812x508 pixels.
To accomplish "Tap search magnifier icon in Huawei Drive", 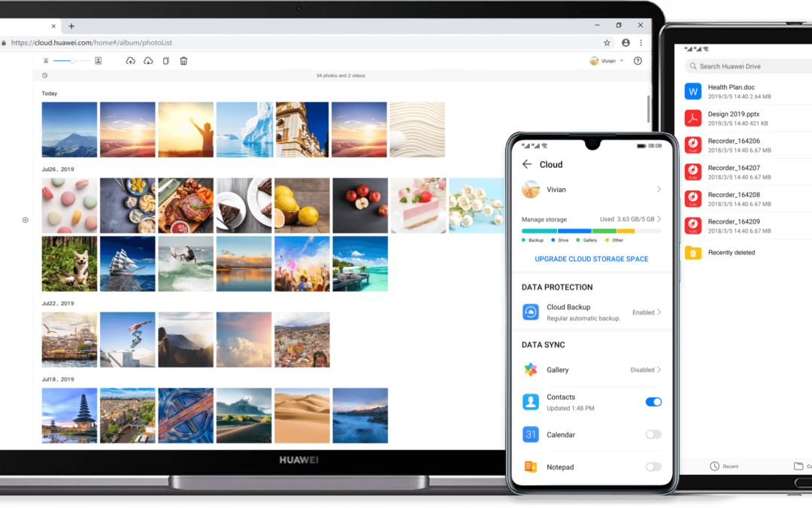I will 693,66.
